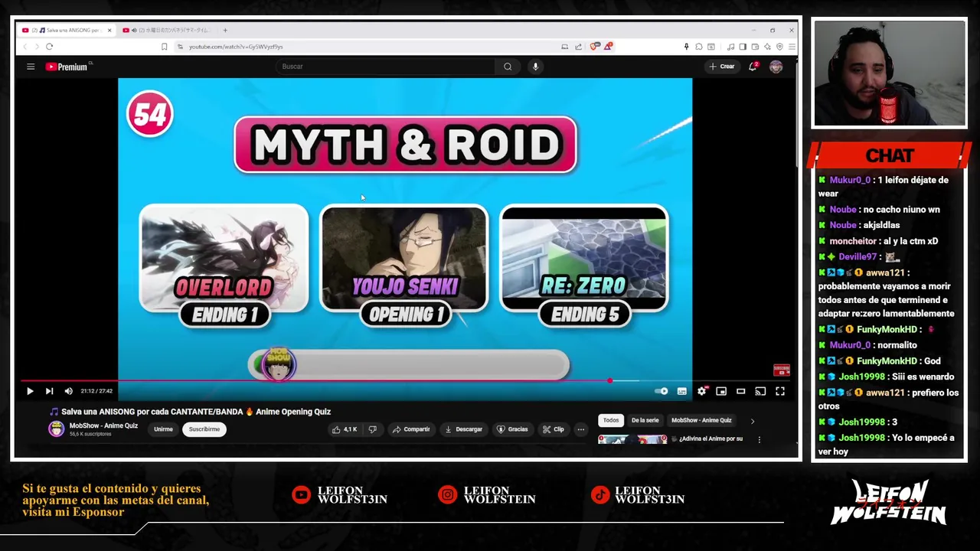
Task: Play the YouTube video
Action: (x=29, y=391)
